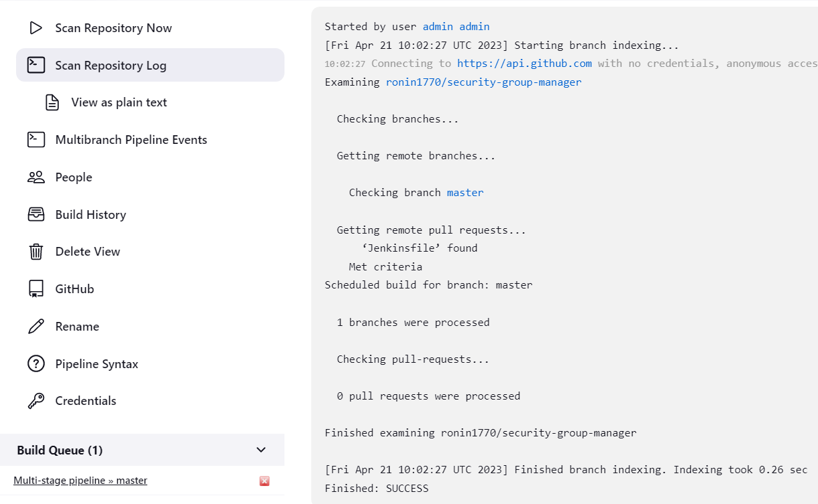Cancel the queued Multi-stage pipeline master build
Screen dimensions: 818x504
click(x=264, y=481)
